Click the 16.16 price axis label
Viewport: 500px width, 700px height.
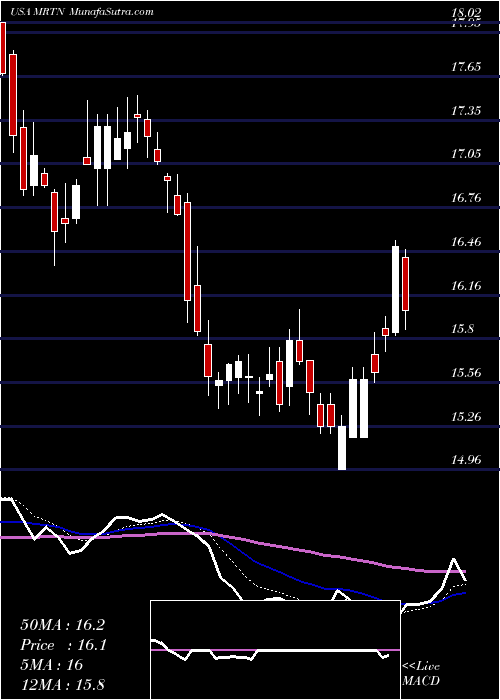466,286
